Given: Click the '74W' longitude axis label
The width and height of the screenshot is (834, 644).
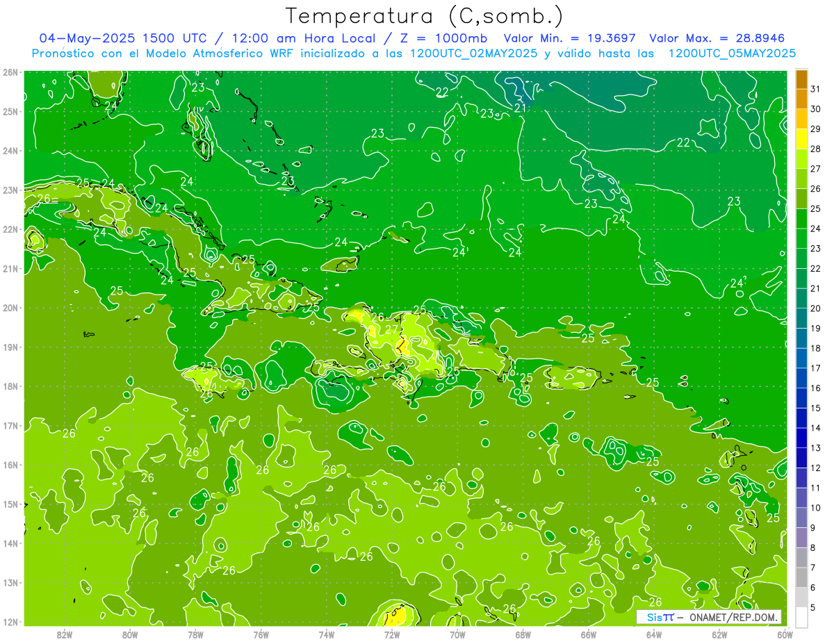Looking at the screenshot, I should pos(327,634).
